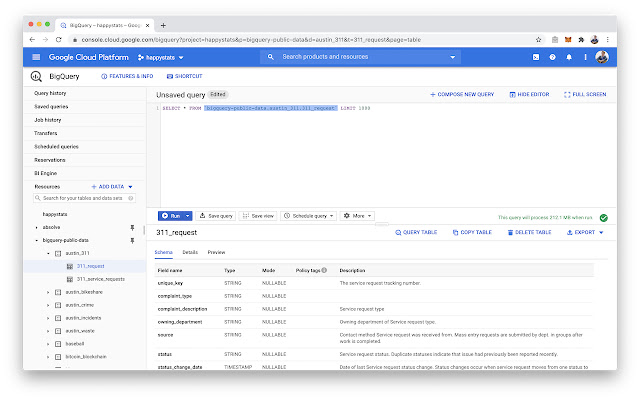Open the user account avatar
The height and width of the screenshot is (400, 640).
(x=602, y=57)
